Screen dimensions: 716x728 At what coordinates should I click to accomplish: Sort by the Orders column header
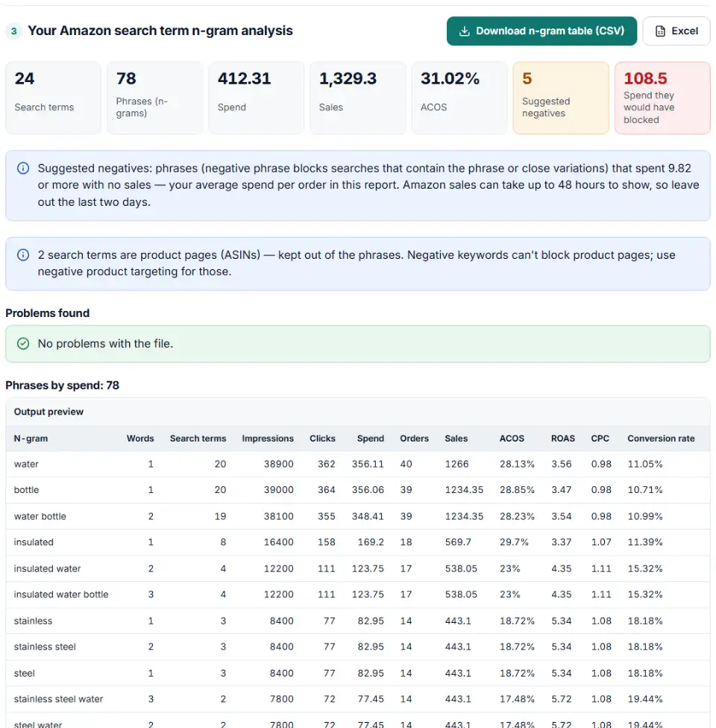pyautogui.click(x=414, y=439)
